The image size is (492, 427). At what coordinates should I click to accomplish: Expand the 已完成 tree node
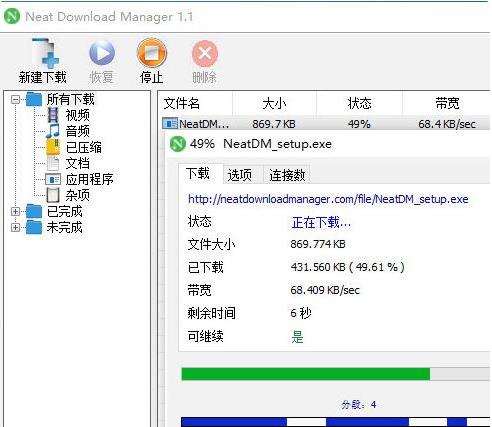point(15,211)
